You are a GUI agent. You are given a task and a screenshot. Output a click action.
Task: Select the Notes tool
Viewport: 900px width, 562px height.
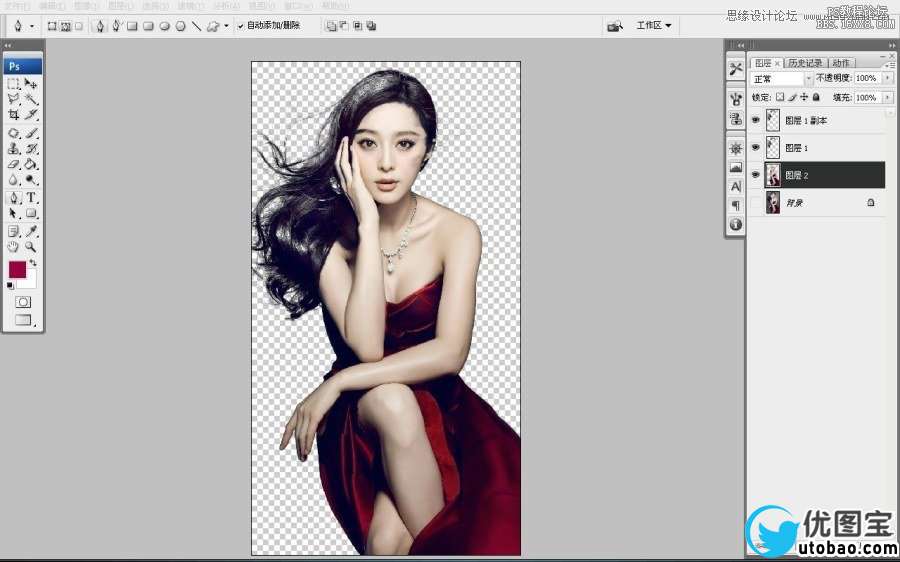point(13,231)
